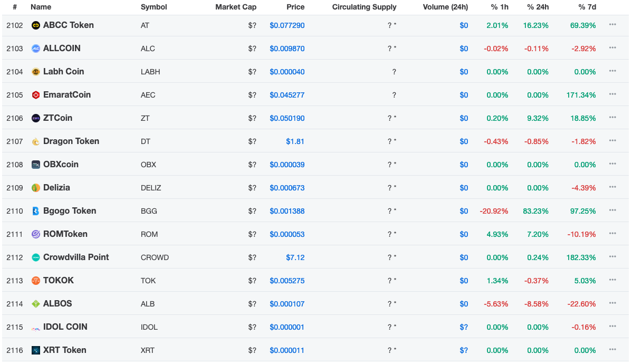
Task: Open the three-dot menu for Labh Coin
Action: 612,71
